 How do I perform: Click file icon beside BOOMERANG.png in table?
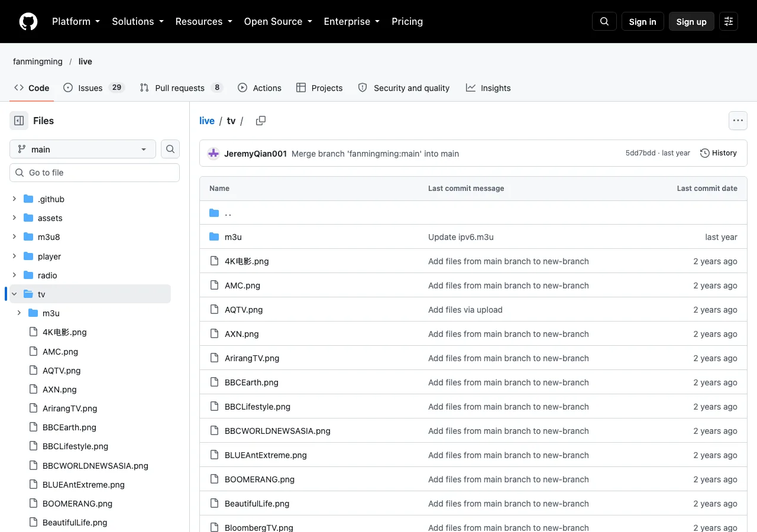[x=214, y=479]
